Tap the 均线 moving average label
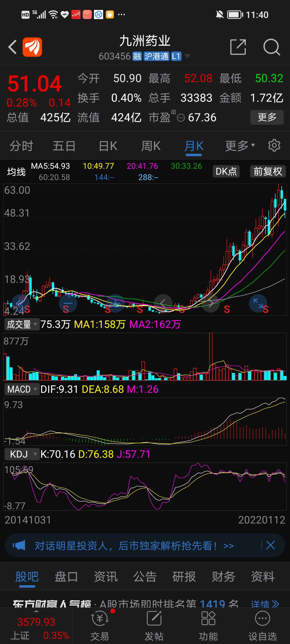Screen dimensions: 290x644 point(16,172)
